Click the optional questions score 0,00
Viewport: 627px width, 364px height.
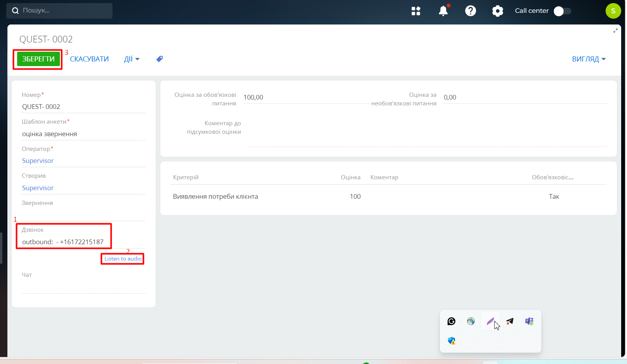coord(525,97)
